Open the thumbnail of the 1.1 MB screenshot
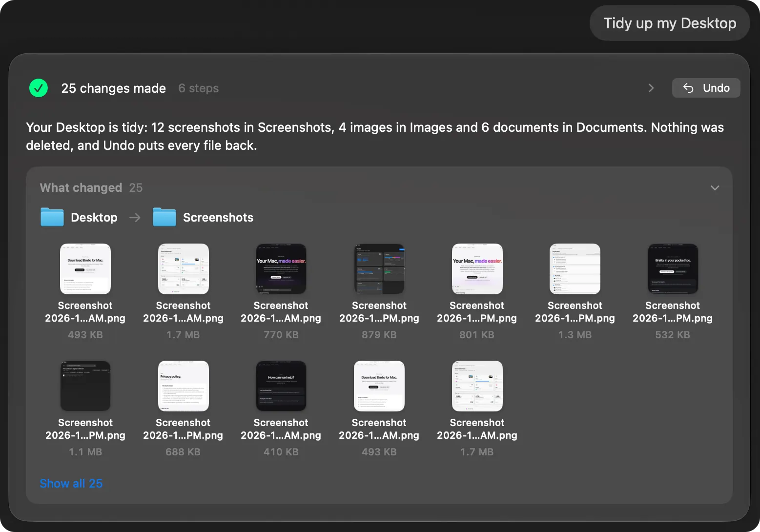 85,386
